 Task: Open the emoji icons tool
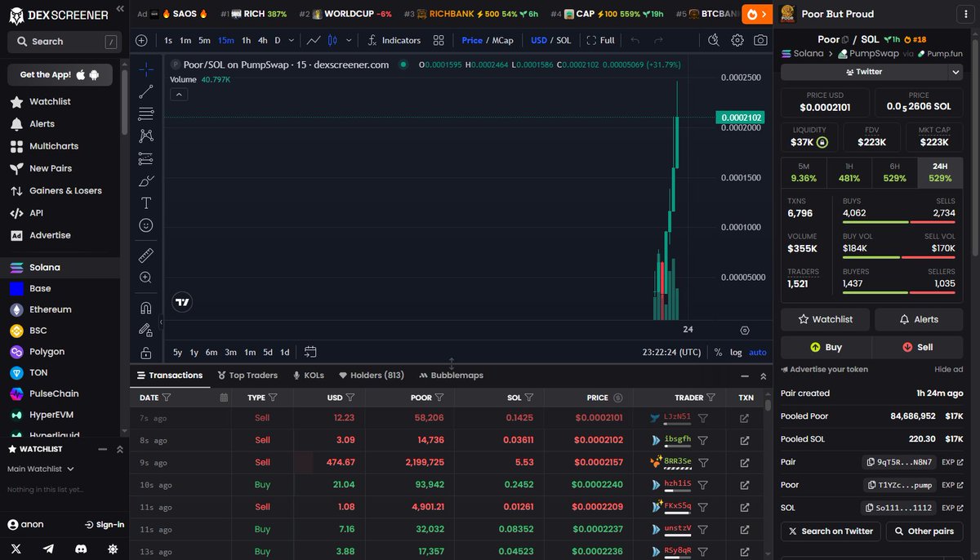coord(145,225)
